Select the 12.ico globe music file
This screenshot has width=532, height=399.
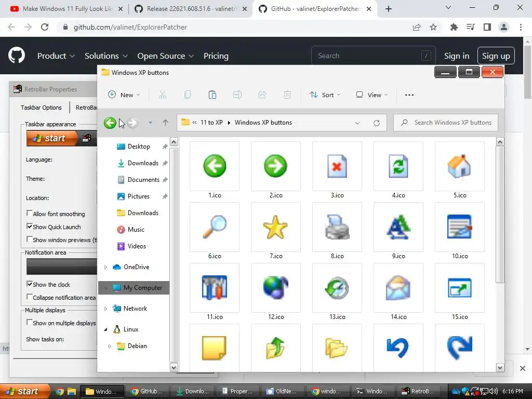pos(276,292)
